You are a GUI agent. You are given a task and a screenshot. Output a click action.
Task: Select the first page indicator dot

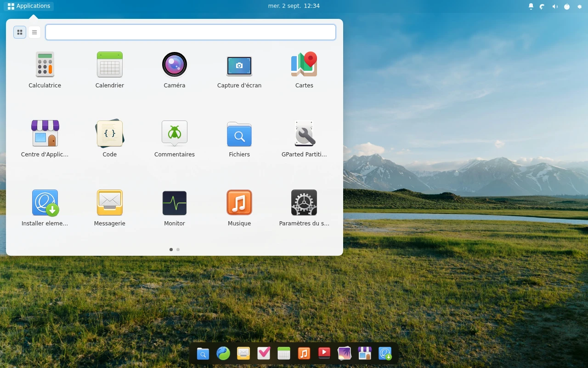(171, 249)
